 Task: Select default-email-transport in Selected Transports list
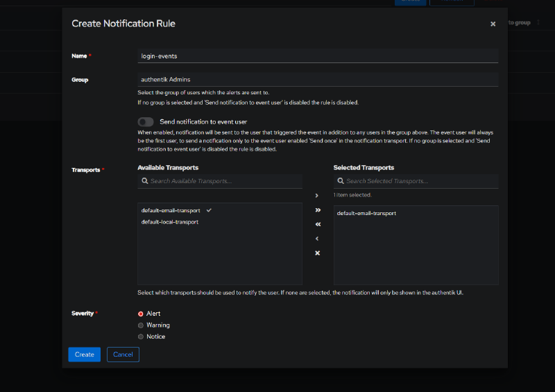(x=366, y=213)
